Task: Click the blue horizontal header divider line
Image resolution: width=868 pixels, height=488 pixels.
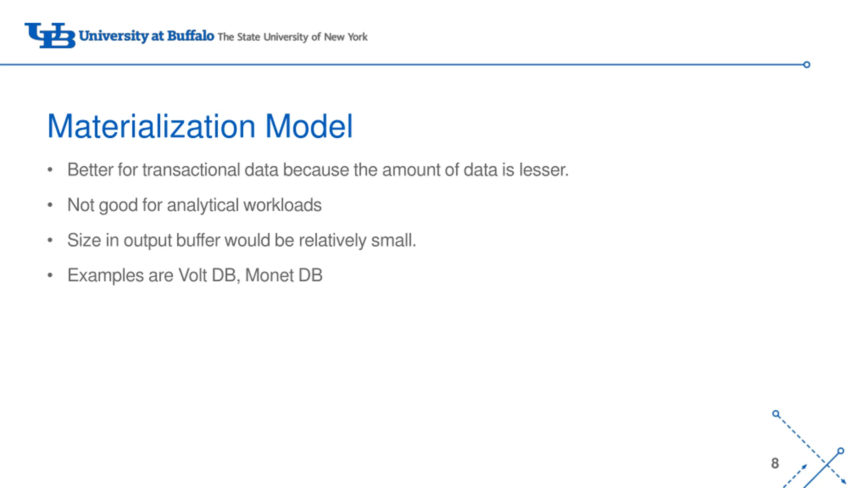Action: click(x=401, y=64)
